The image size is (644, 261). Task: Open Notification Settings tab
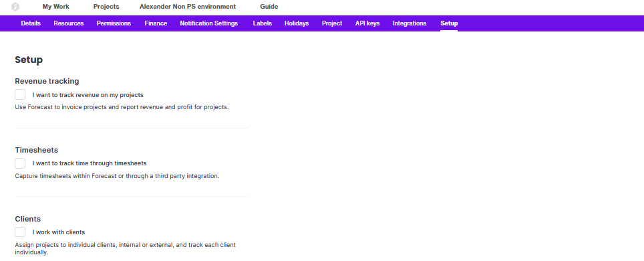click(x=209, y=23)
